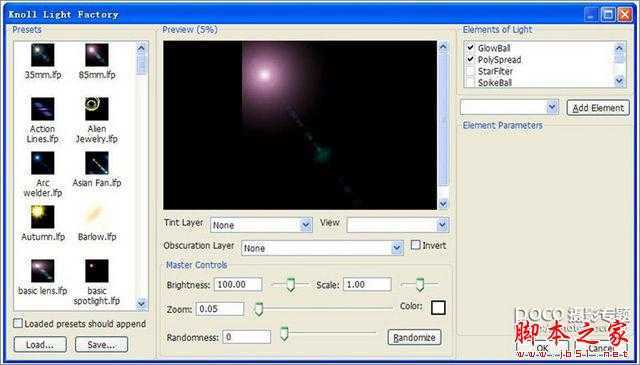The image size is (640, 365).
Task: Choose the Action Lines.lfp preset icon
Action: (x=43, y=109)
